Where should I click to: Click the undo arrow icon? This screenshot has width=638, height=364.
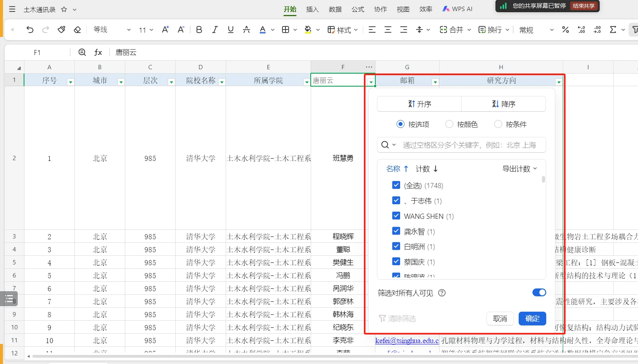point(30,30)
